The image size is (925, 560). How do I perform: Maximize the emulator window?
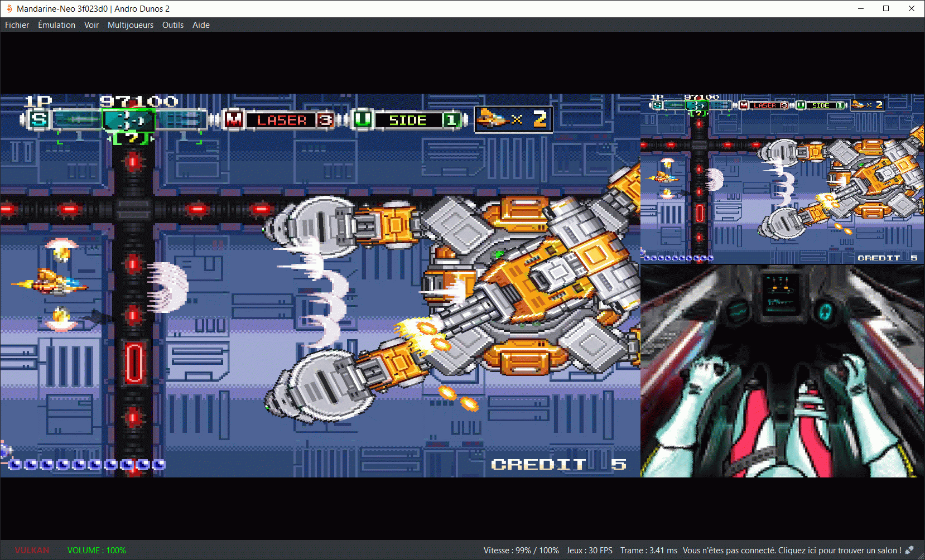(886, 9)
